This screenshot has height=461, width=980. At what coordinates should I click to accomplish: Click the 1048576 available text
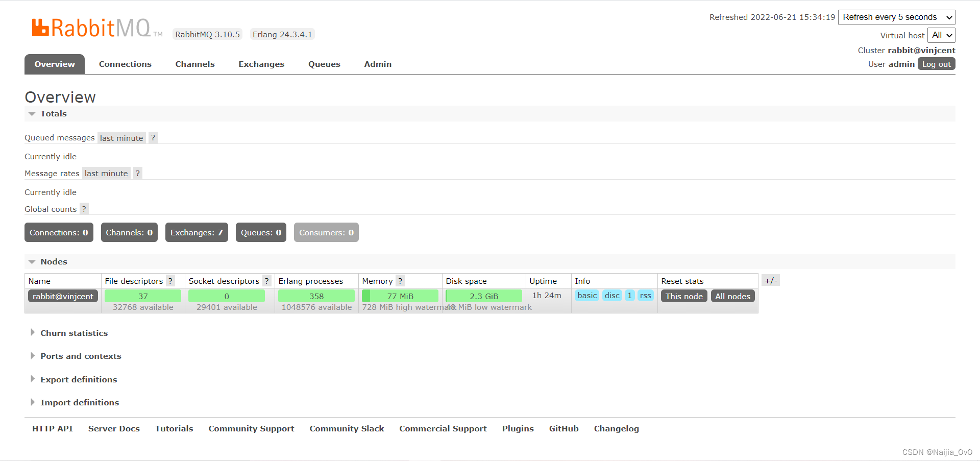pyautogui.click(x=316, y=307)
